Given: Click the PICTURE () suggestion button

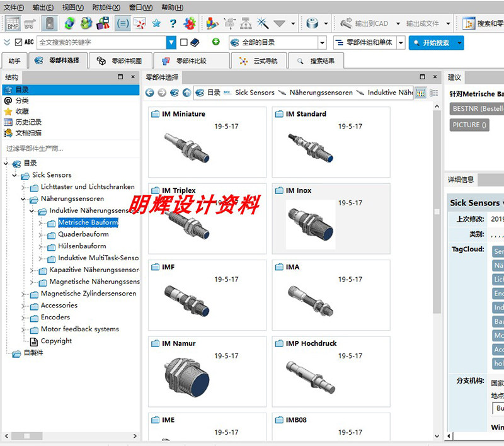Looking at the screenshot, I should point(469,125).
